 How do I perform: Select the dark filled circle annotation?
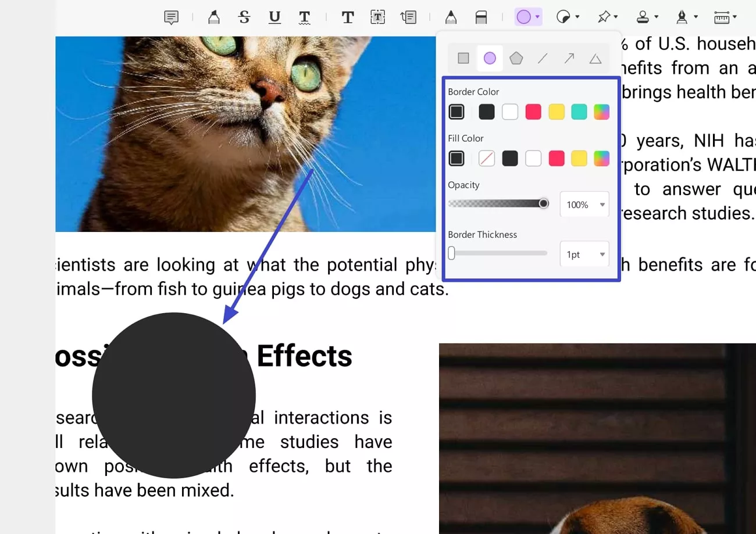[174, 395]
